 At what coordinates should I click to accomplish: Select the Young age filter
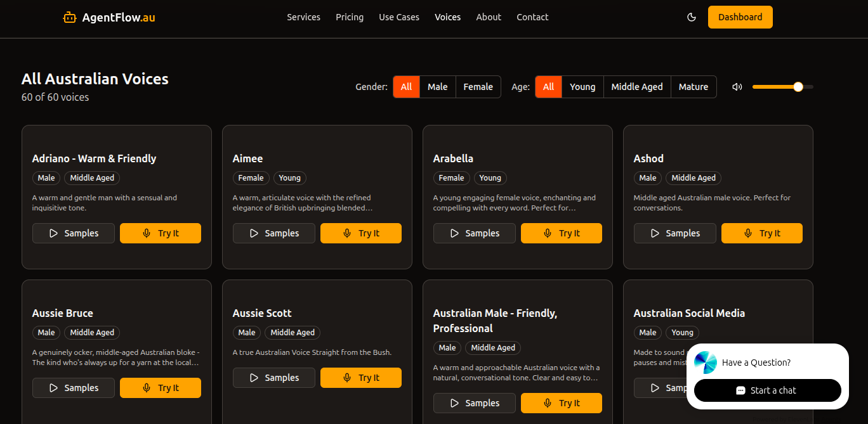pyautogui.click(x=582, y=87)
